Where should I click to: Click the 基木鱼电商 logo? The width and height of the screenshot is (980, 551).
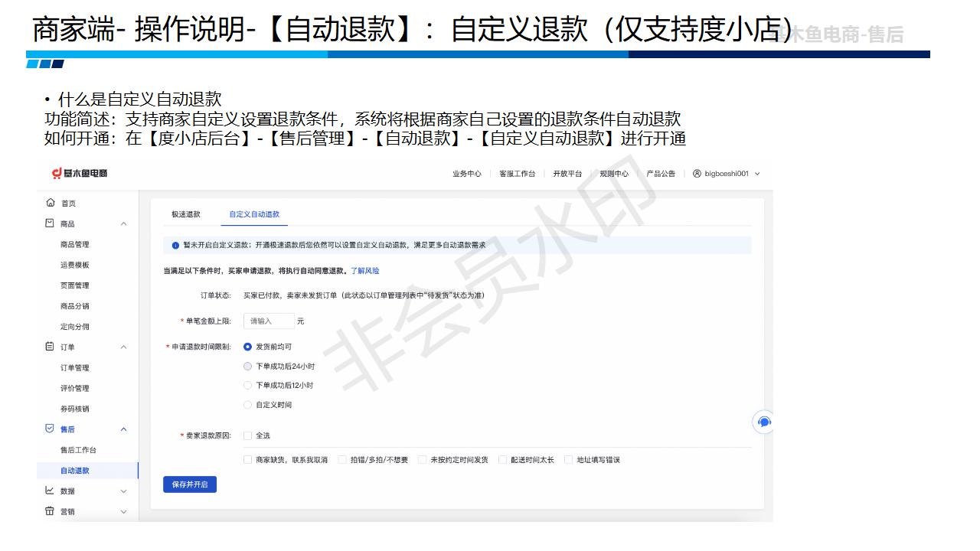80,173
